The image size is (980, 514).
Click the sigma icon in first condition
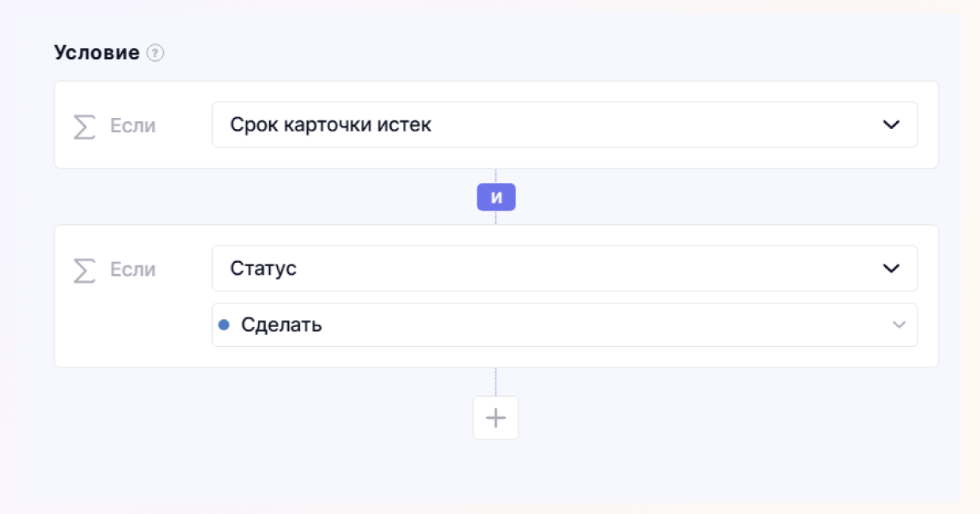point(84,126)
